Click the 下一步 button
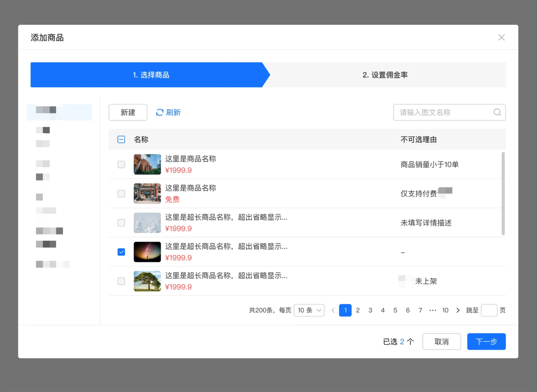This screenshot has height=392, width=537. 486,341
